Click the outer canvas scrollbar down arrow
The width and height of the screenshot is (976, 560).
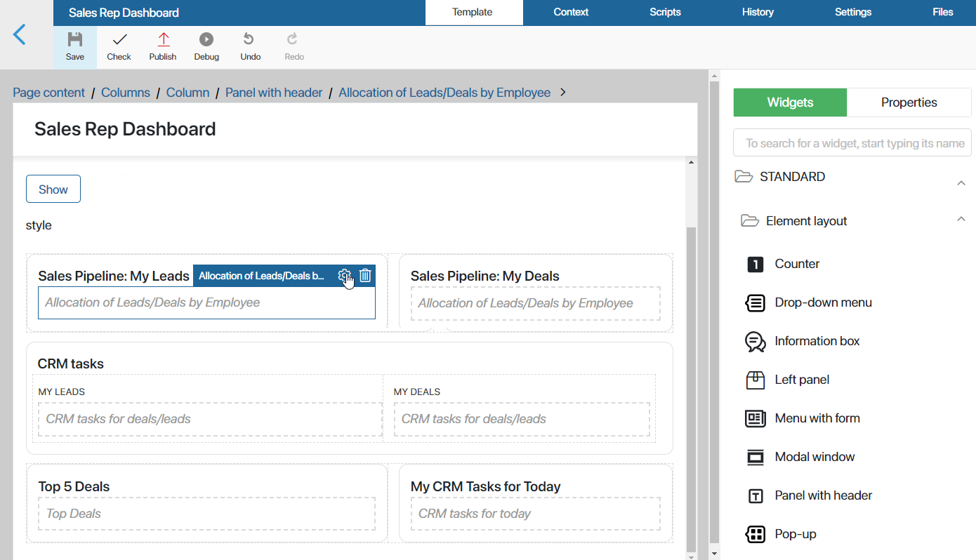pyautogui.click(x=714, y=554)
